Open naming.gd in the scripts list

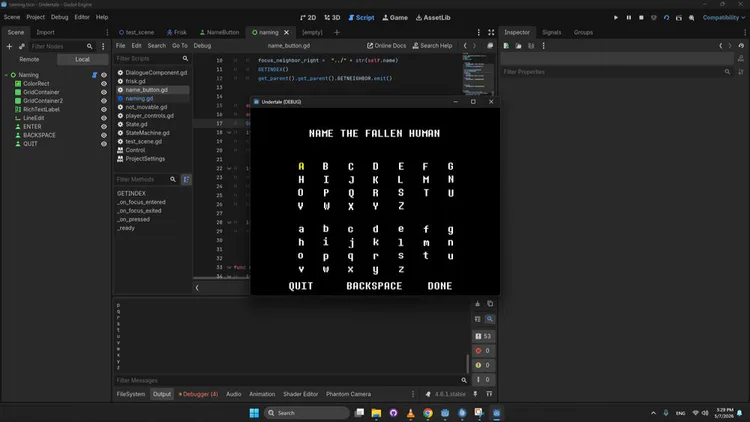(x=139, y=99)
